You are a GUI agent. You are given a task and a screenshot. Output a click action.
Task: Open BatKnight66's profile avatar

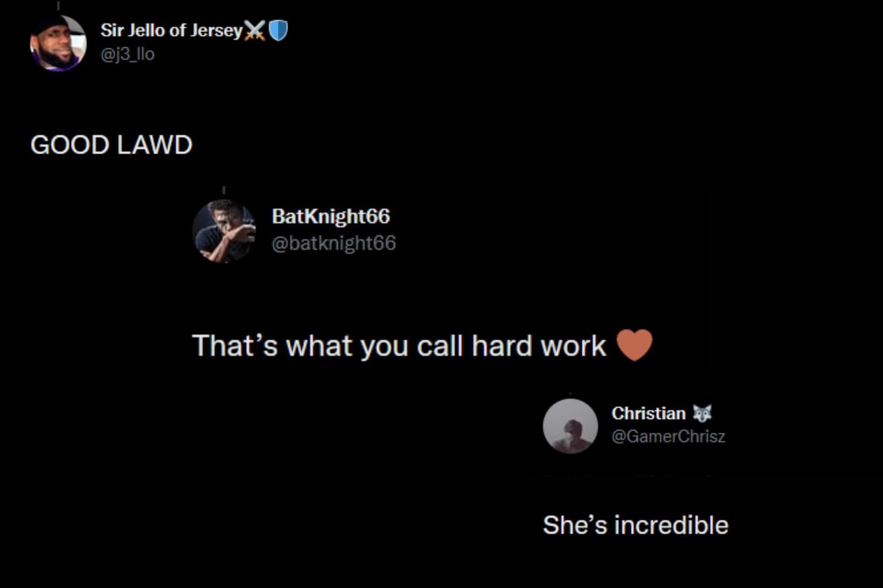224,231
